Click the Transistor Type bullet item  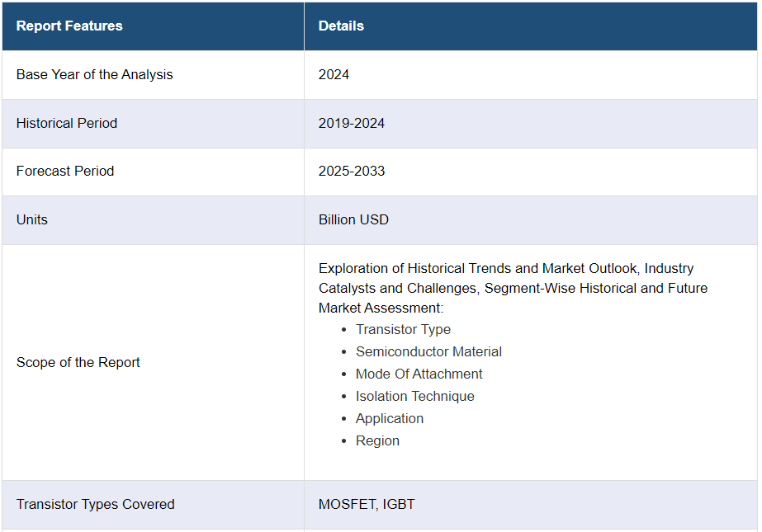(403, 330)
